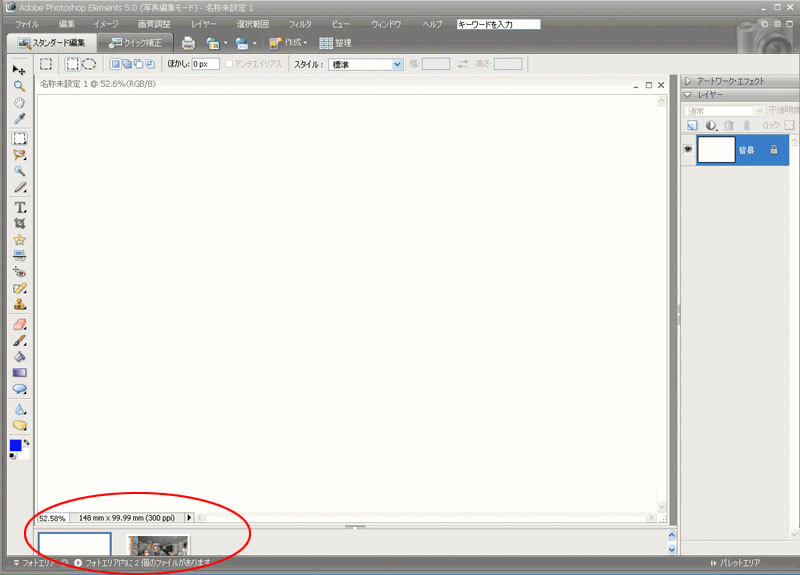The height and width of the screenshot is (575, 800).
Task: Create a new layer in the Layers palette
Action: tap(692, 125)
